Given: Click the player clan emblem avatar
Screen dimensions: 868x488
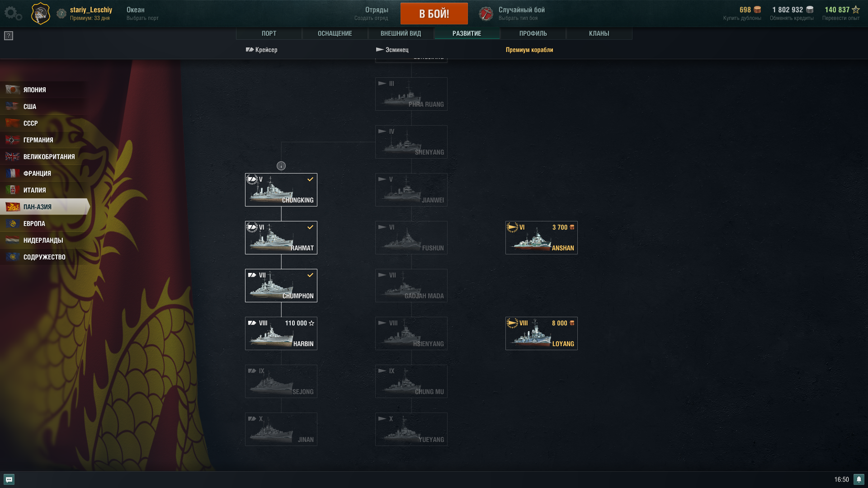Looking at the screenshot, I should click(x=40, y=13).
